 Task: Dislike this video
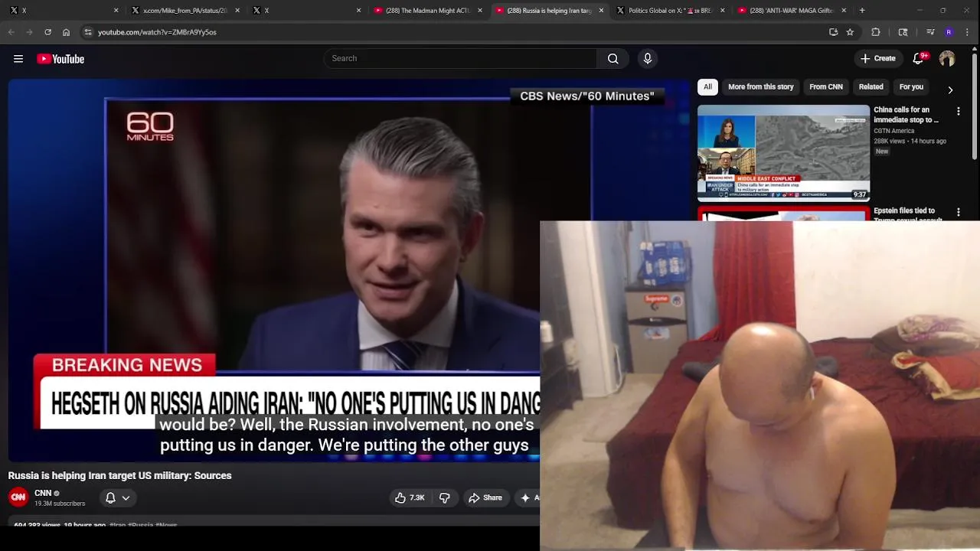[445, 498]
